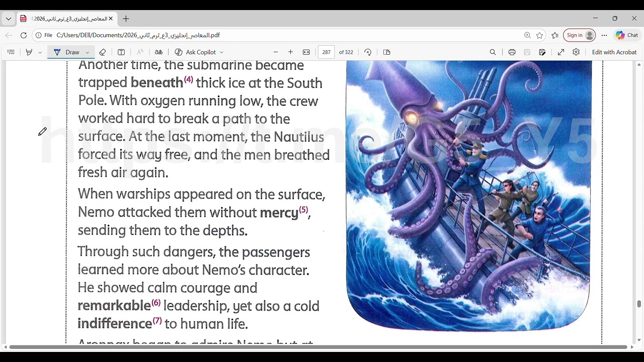Select the Erase tool
Viewport: 644px width, 362px height.
pyautogui.click(x=103, y=52)
